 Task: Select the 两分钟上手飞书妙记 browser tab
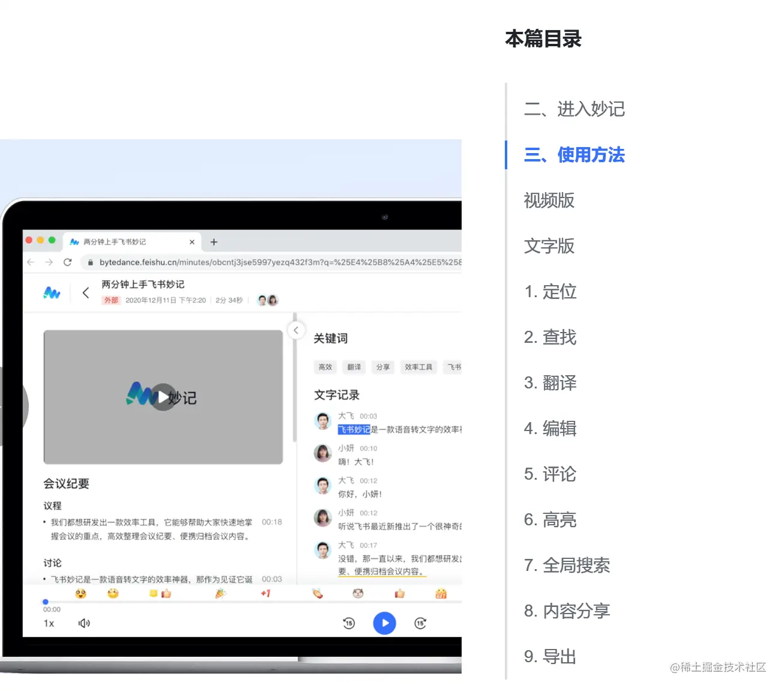132,242
